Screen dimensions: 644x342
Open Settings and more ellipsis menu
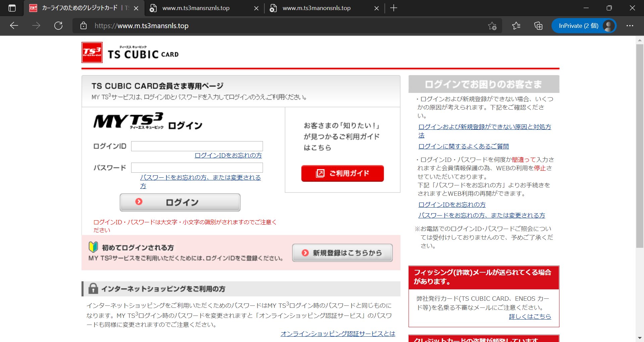[x=630, y=26]
